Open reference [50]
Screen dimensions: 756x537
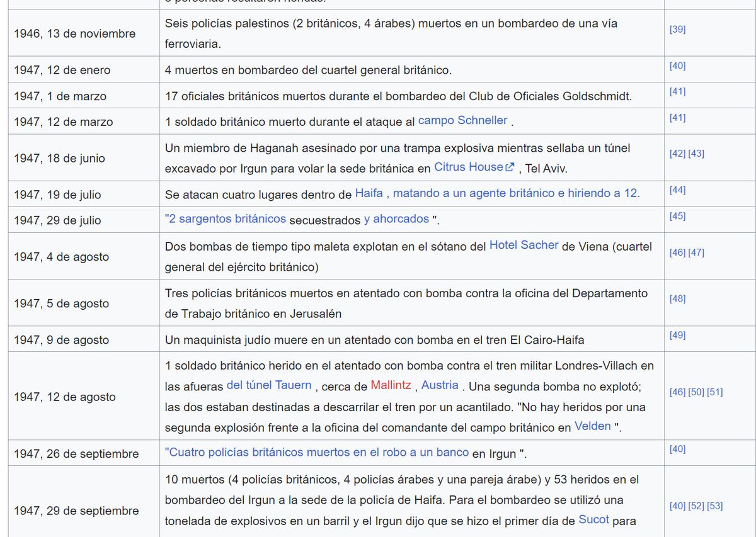[x=696, y=392]
